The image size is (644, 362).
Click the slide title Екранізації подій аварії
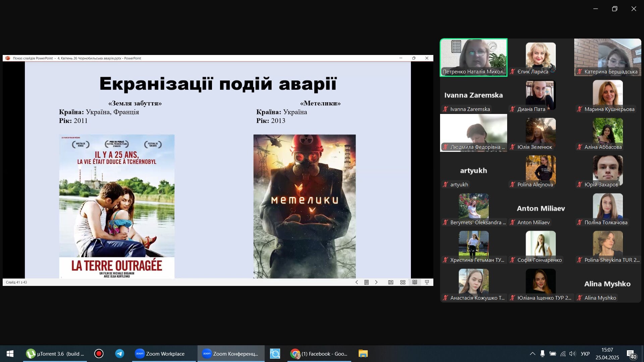(x=218, y=84)
